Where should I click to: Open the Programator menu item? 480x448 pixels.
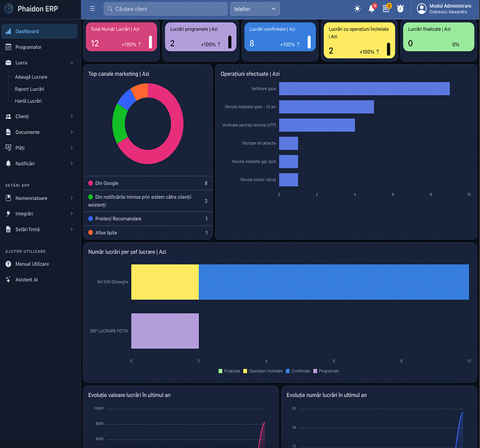[39, 47]
